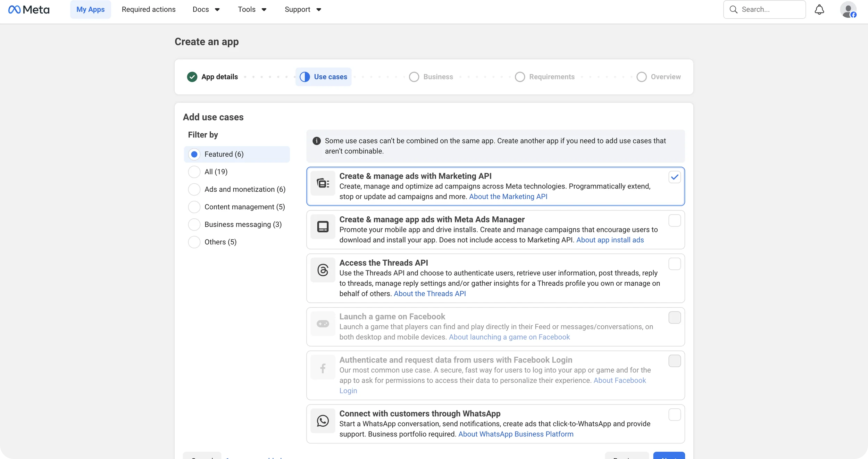Viewport: 868px width, 459px height.
Task: Expand the Tools dropdown
Action: 252,9
